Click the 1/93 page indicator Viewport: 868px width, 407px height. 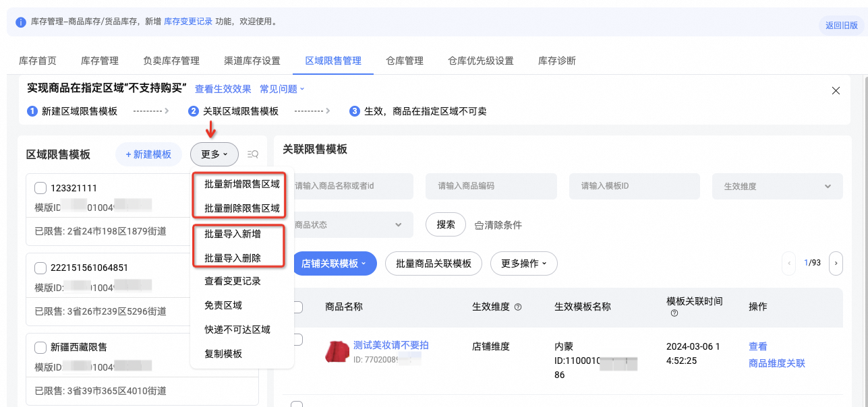[x=812, y=263]
